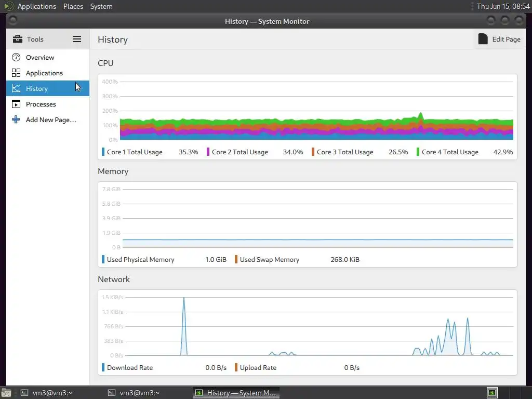Open the Applications menu in top panel
Screen dimensions: 532x399
coord(37,6)
